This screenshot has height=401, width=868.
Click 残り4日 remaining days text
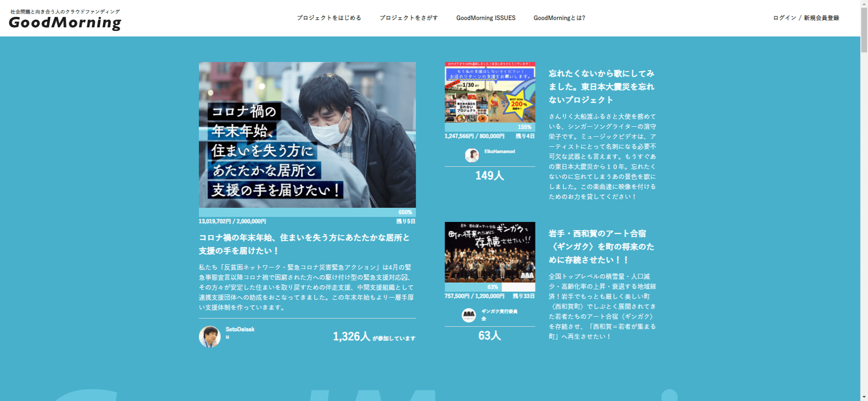pyautogui.click(x=525, y=136)
